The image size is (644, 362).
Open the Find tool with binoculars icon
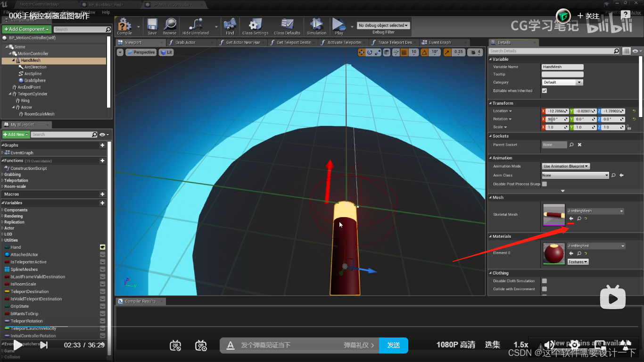coord(230,26)
